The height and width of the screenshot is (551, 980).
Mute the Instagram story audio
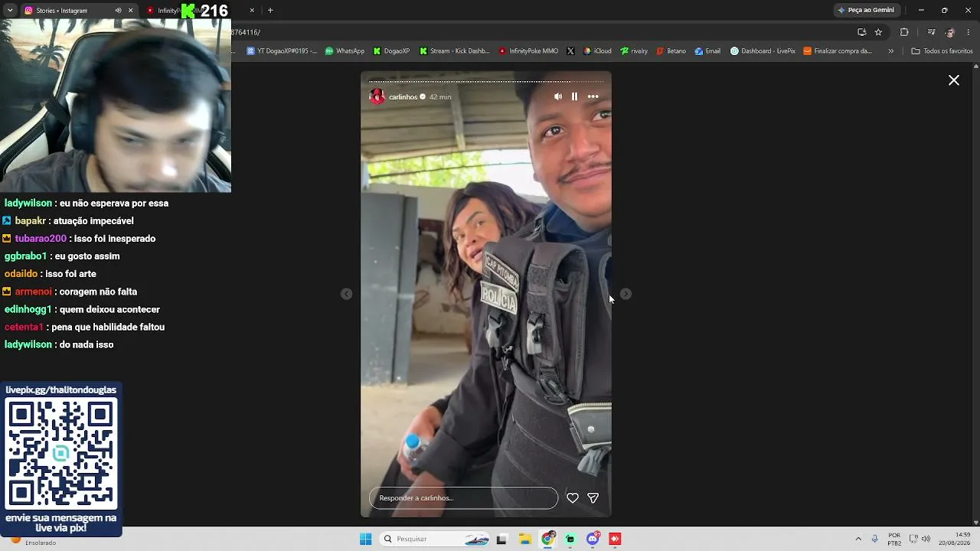557,96
